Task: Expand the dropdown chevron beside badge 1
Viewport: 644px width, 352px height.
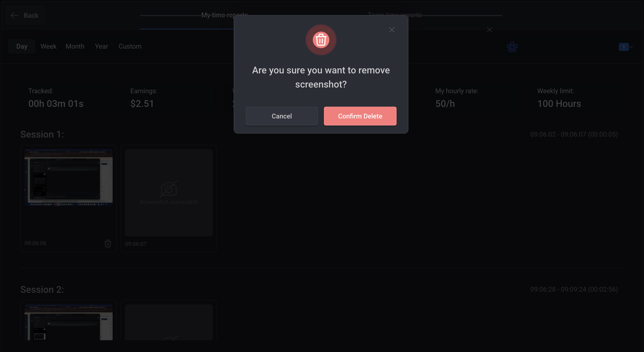Action: tap(631, 47)
